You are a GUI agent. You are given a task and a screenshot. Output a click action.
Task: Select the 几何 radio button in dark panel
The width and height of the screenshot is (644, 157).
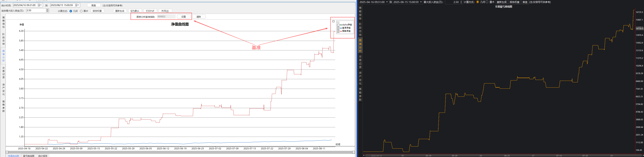477,2
